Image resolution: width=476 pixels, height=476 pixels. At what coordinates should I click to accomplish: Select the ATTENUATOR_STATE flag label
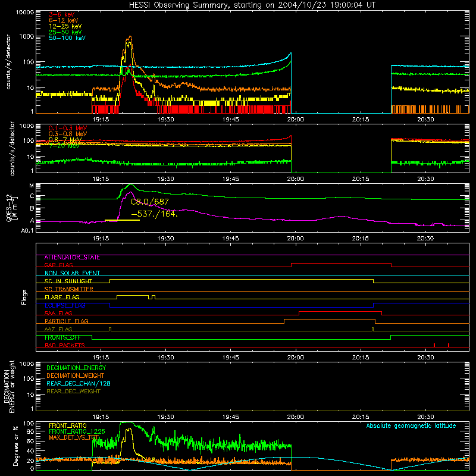tap(72, 258)
